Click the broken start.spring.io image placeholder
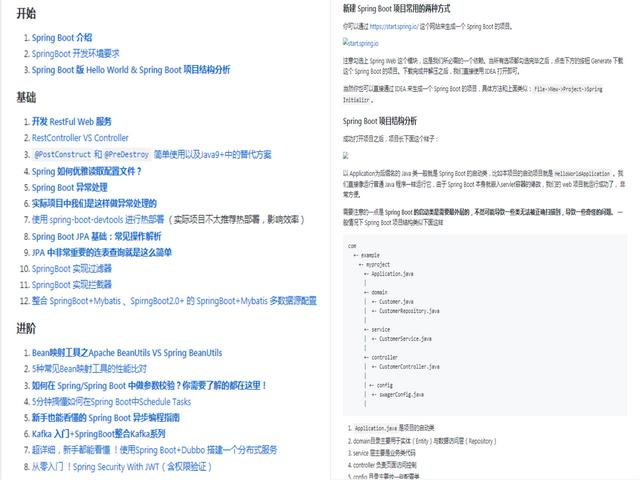This screenshot has height=480, width=640. (x=361, y=43)
